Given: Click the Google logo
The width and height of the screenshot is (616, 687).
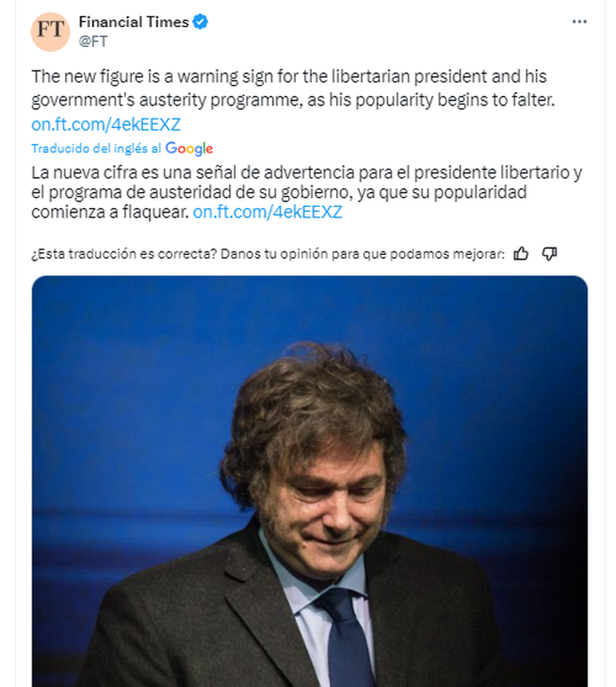Looking at the screenshot, I should coord(190,149).
